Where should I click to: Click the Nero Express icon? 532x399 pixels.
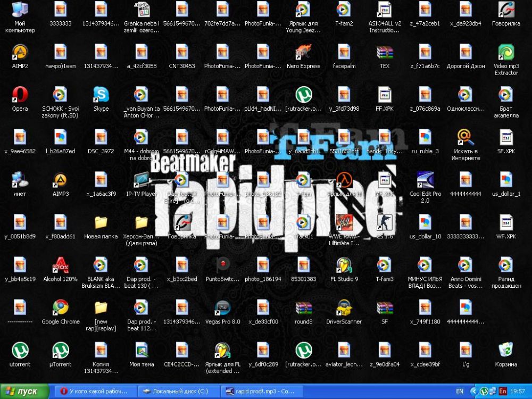pyautogui.click(x=303, y=52)
